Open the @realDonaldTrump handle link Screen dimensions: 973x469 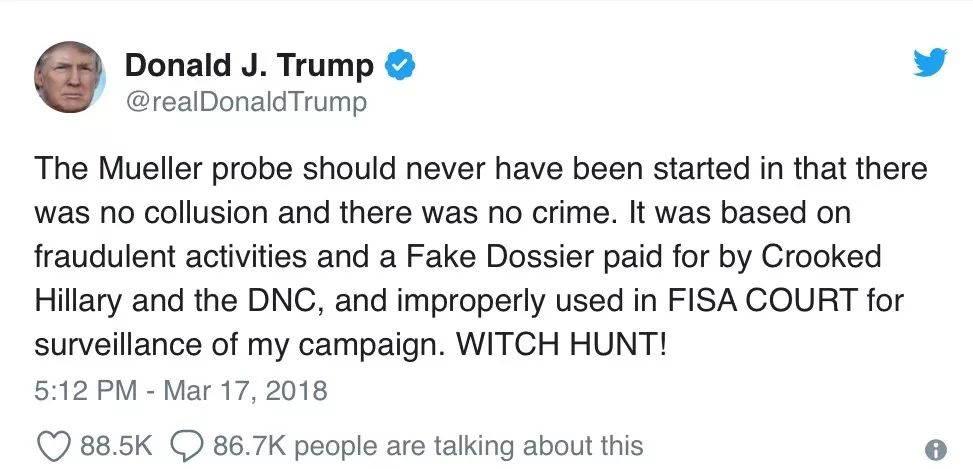(246, 103)
